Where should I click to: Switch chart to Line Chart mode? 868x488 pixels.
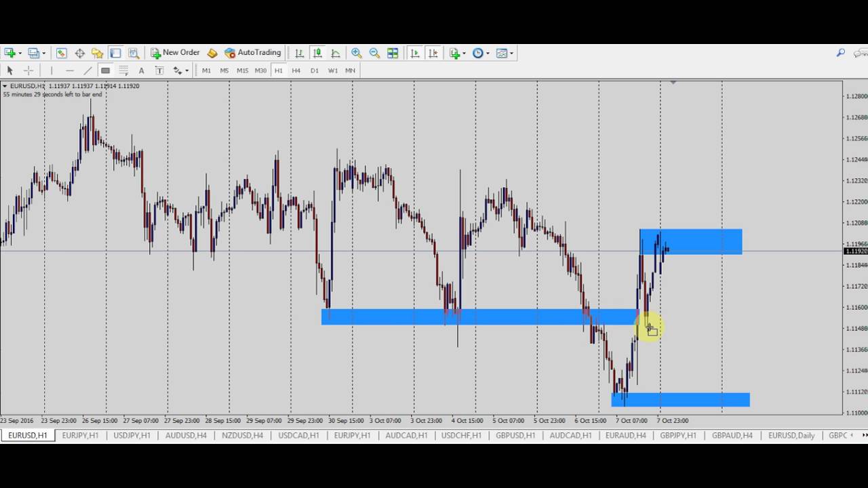tap(336, 53)
